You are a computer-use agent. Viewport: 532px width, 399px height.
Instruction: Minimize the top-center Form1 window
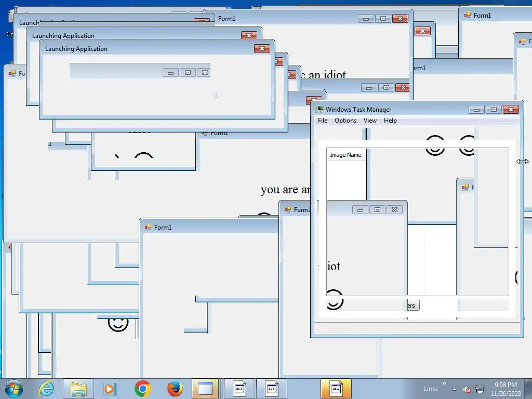coord(366,18)
